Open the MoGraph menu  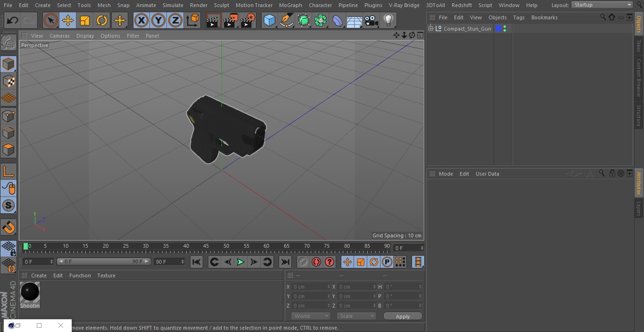[x=290, y=5]
